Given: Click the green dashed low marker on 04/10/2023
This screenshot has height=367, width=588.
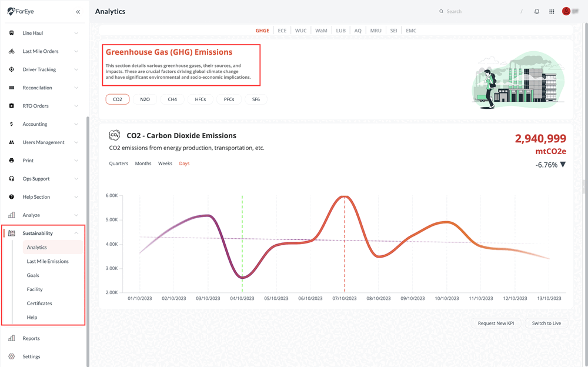Looking at the screenshot, I should coord(242,244).
